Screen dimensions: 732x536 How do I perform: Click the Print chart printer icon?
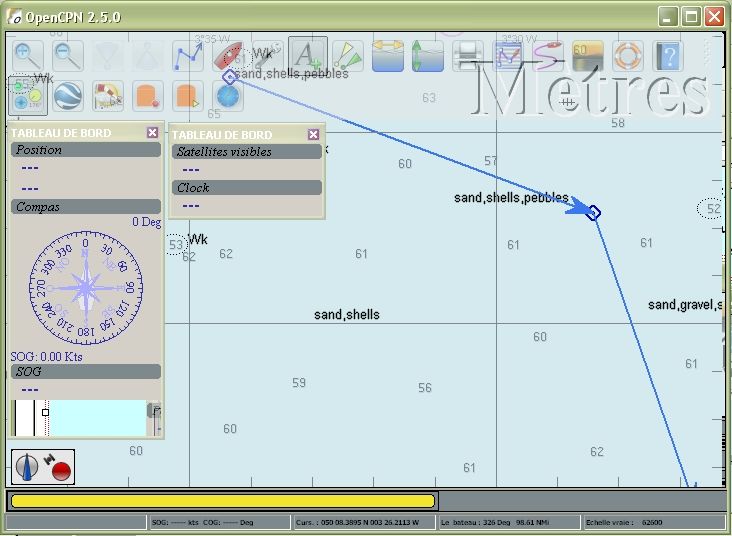(x=468, y=56)
